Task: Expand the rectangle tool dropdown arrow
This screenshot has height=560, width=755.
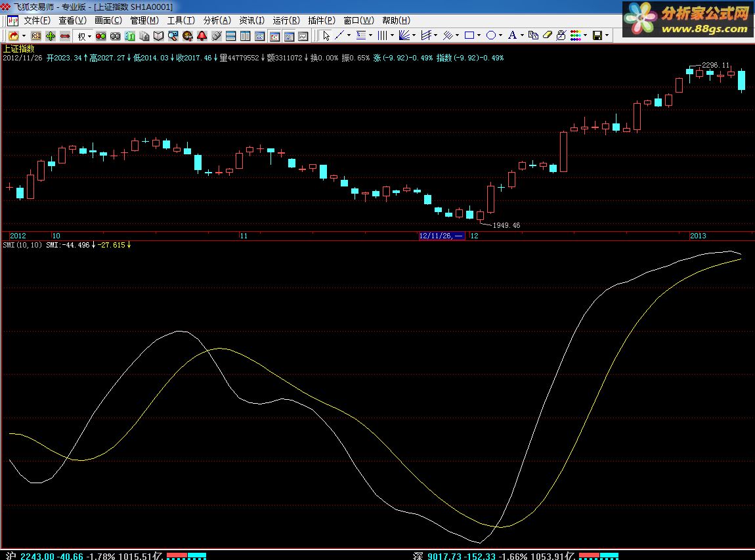Action: pyautogui.click(x=479, y=35)
